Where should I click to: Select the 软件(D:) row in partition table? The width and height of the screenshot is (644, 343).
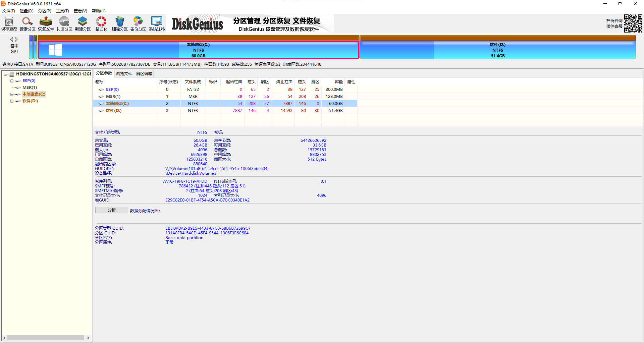(225, 111)
